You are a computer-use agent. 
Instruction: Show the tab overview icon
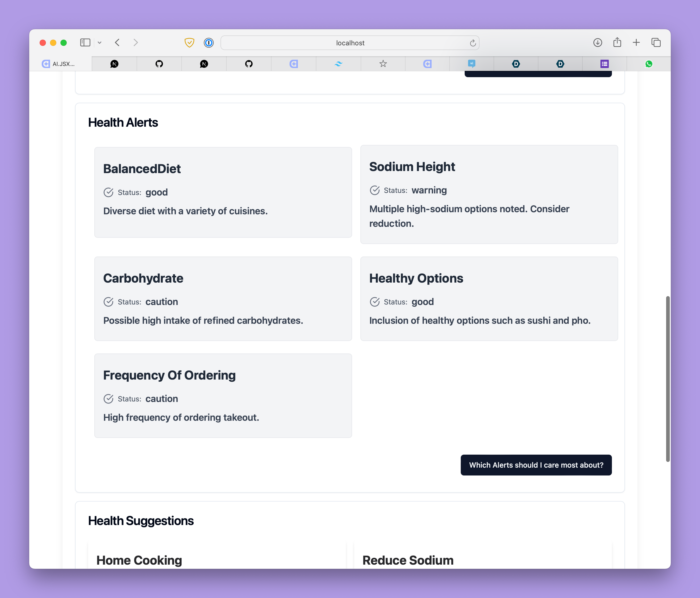[x=656, y=42]
